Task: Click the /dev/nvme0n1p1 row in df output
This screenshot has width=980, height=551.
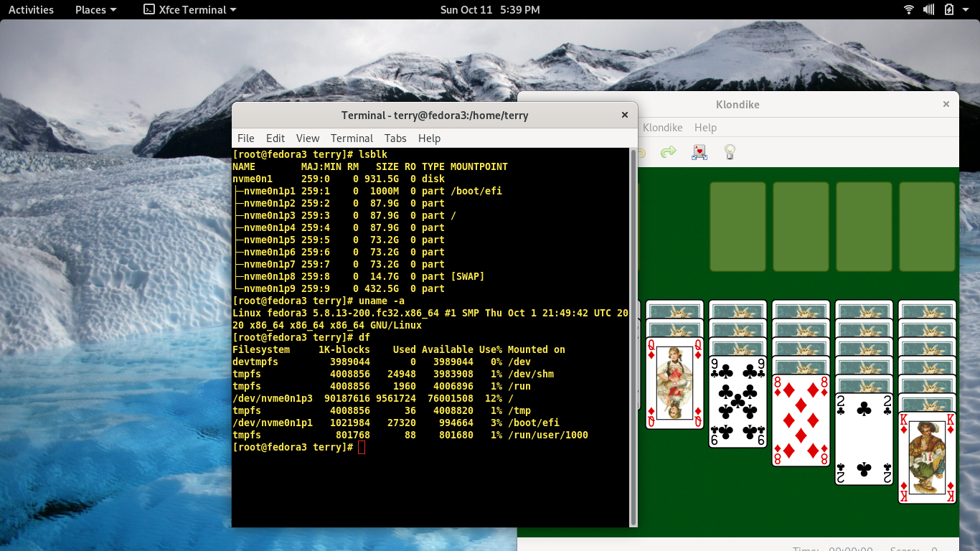Action: point(396,423)
